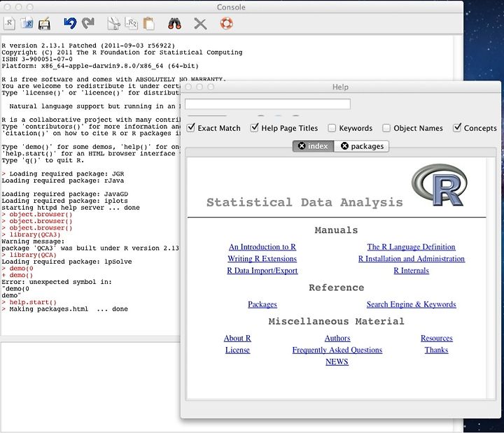Click 'Loading required package: lpSolve' line
This screenshot has width=504, height=433.
click(66, 262)
